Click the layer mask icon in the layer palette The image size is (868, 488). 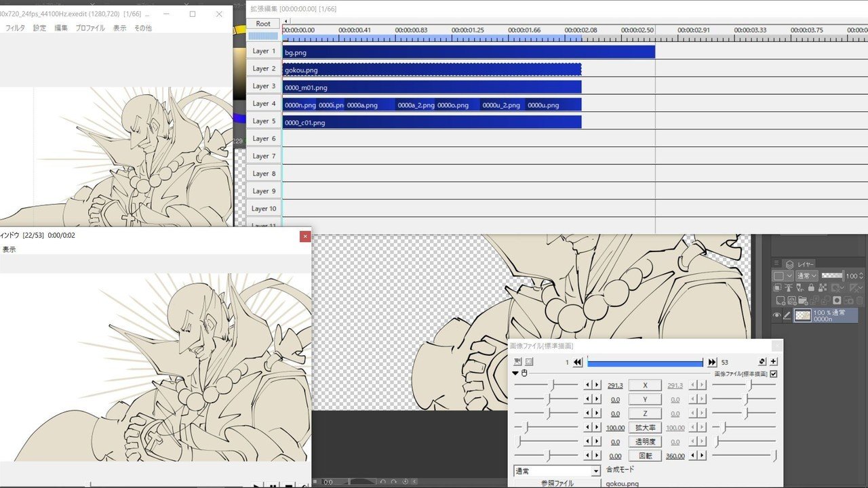(x=838, y=300)
